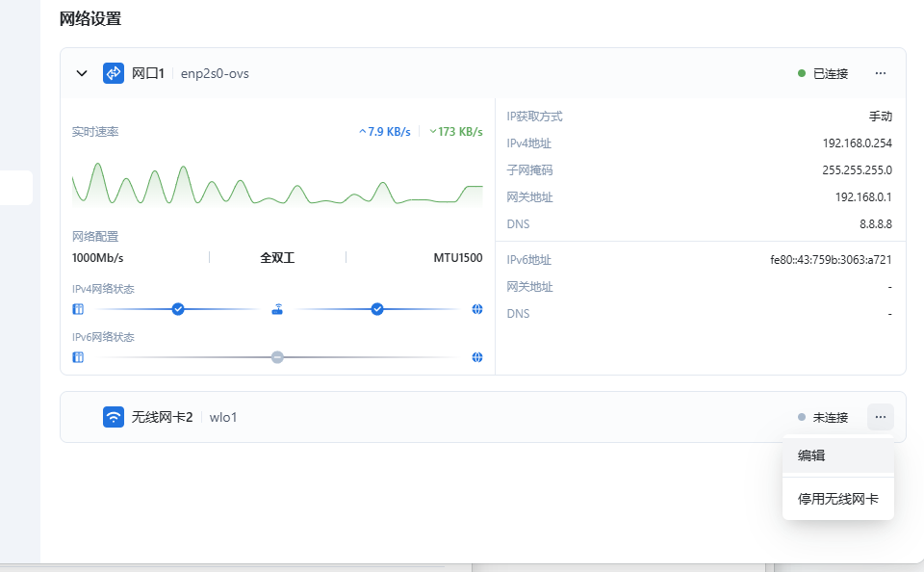Screen dimensions: 924x572
Task: Click the 无线网卡2 Wi-Fi icon
Action: (114, 417)
